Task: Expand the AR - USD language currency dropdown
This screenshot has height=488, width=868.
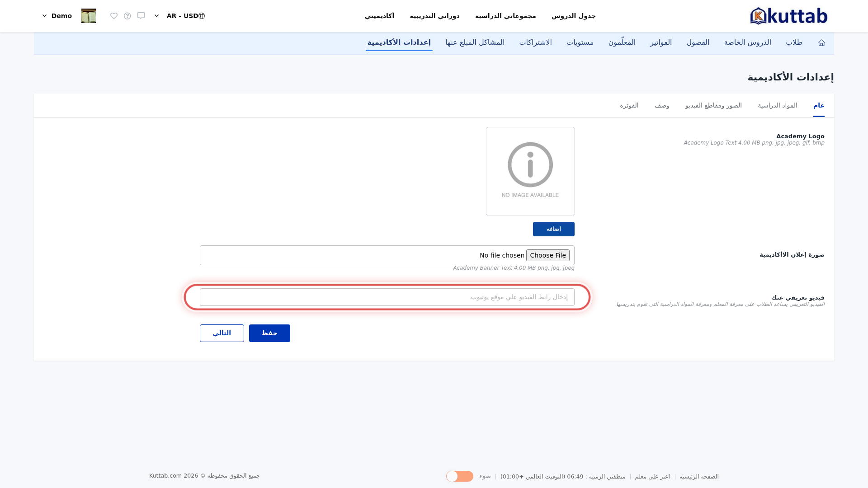Action: [x=156, y=16]
